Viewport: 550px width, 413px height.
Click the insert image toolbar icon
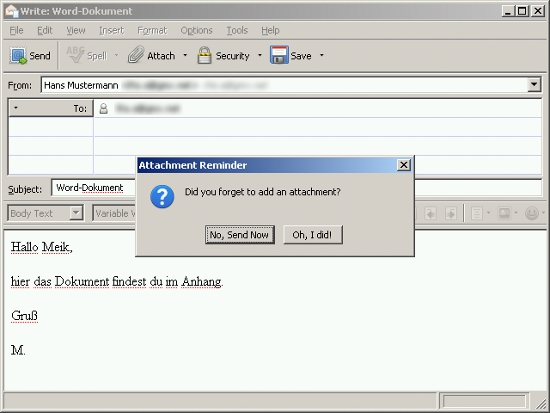(504, 213)
